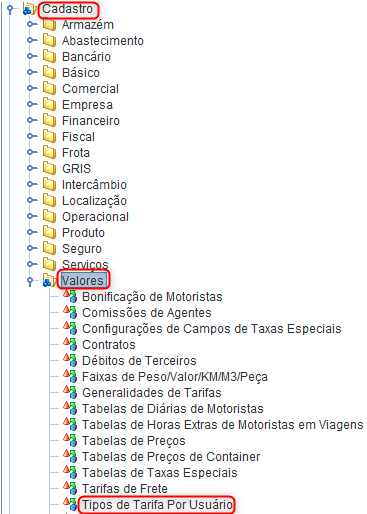Click the Débitos de Terceiros item icon

coord(70,360)
